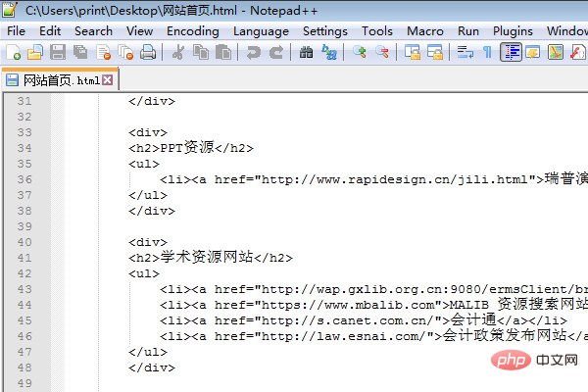This screenshot has width=588, height=392.
Task: Click the s.canet.com.cn URL on line 45
Action: click(x=347, y=320)
